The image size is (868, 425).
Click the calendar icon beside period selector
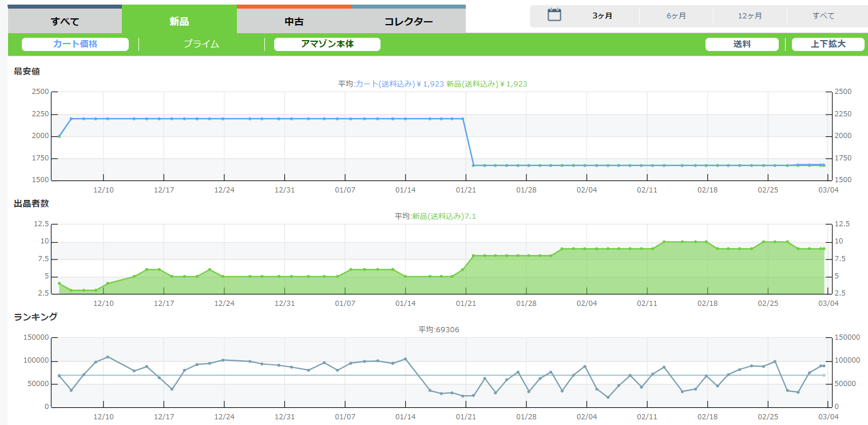tap(554, 15)
